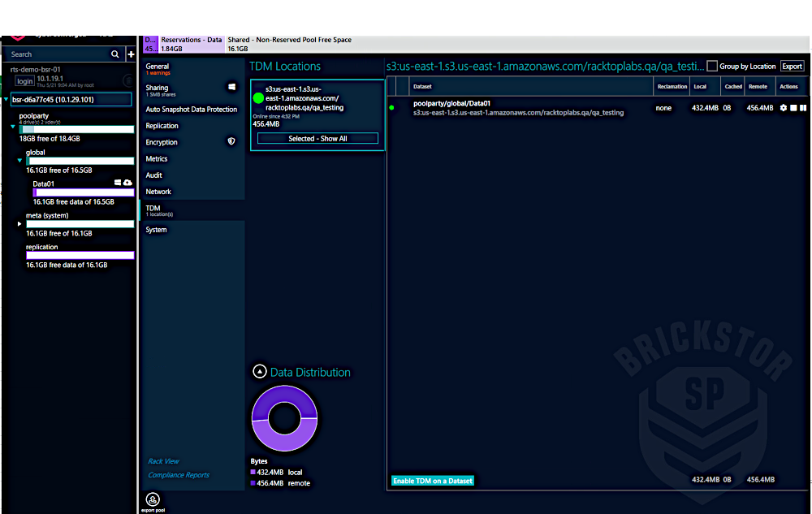Open the Compliance Reports link
The image size is (812, 514).
pyautogui.click(x=179, y=475)
